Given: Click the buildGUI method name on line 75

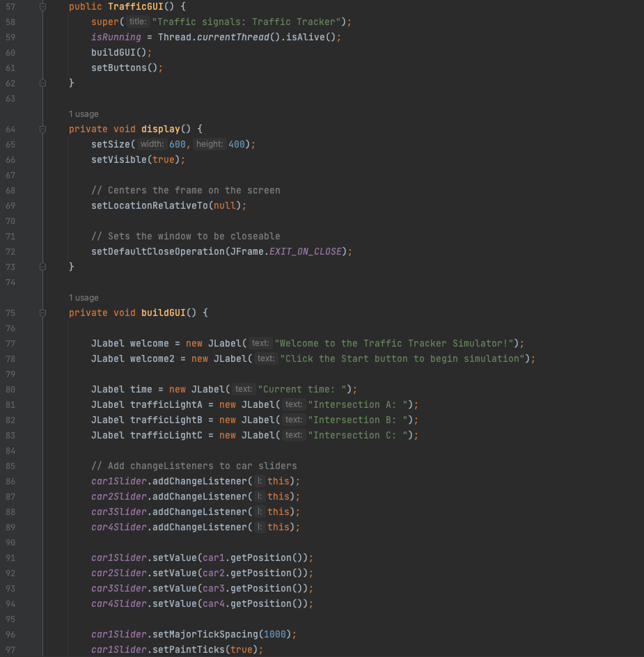Looking at the screenshot, I should [163, 313].
